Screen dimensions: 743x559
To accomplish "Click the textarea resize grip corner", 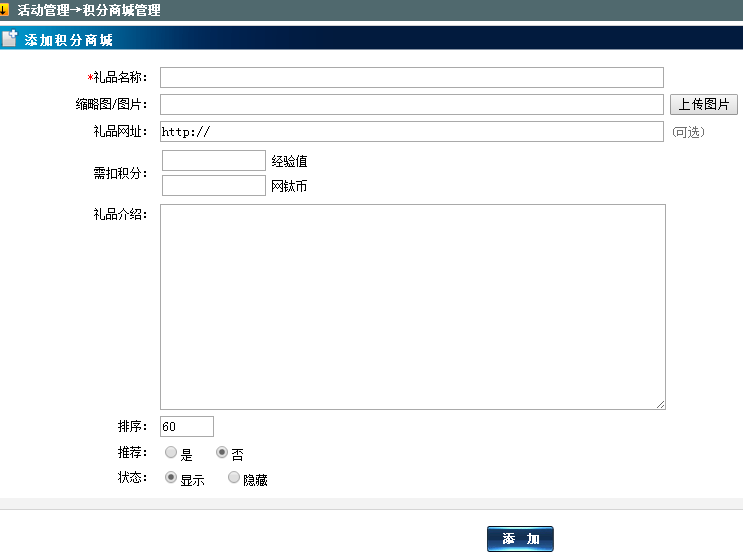I will pyautogui.click(x=661, y=405).
